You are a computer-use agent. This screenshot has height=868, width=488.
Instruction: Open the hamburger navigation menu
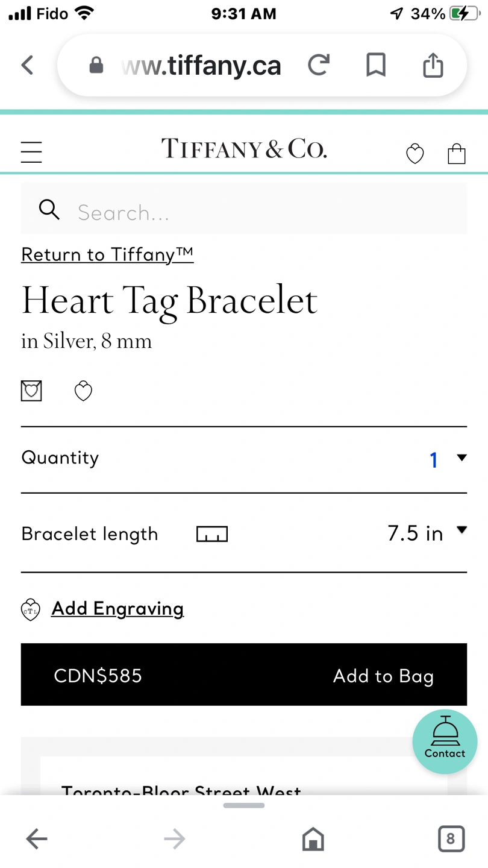31,152
